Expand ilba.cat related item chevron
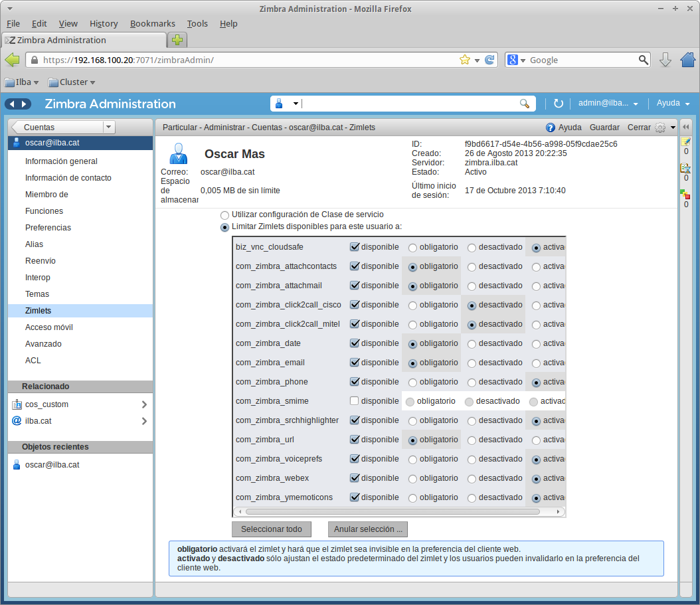Viewport: 700px width, 605px height. (144, 421)
